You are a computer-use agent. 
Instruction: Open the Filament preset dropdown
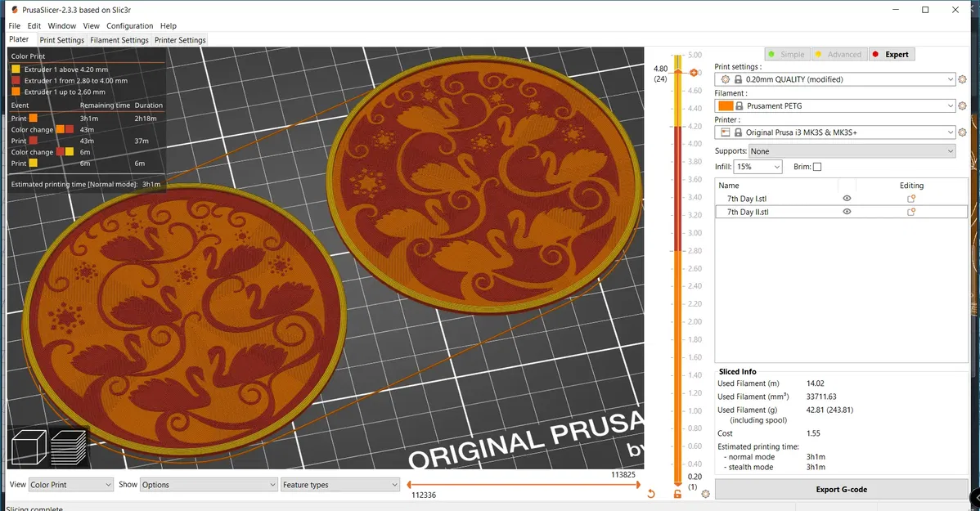[x=835, y=105]
